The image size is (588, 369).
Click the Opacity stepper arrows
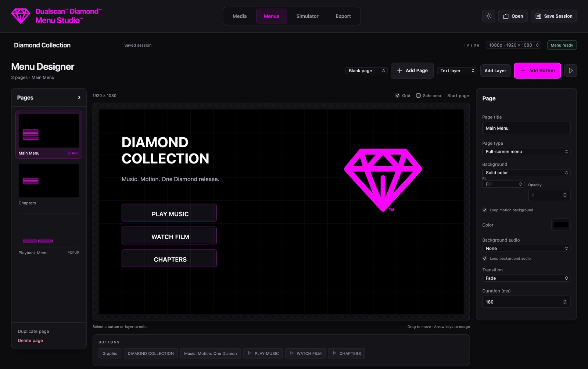pyautogui.click(x=564, y=195)
